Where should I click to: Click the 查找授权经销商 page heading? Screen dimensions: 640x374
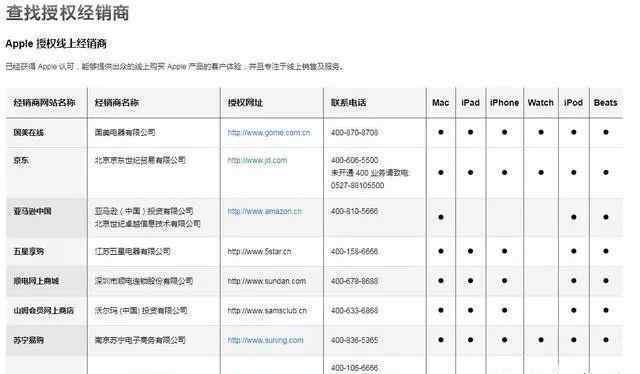coord(67,12)
